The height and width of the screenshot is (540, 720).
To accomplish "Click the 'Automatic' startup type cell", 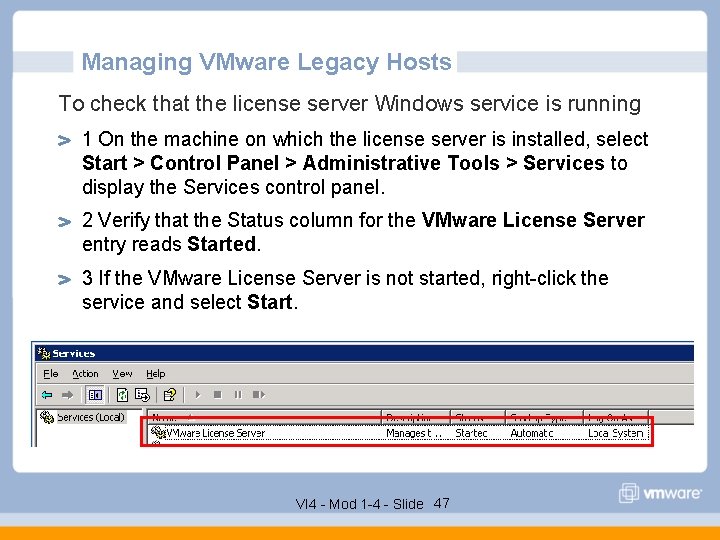I will (x=532, y=433).
